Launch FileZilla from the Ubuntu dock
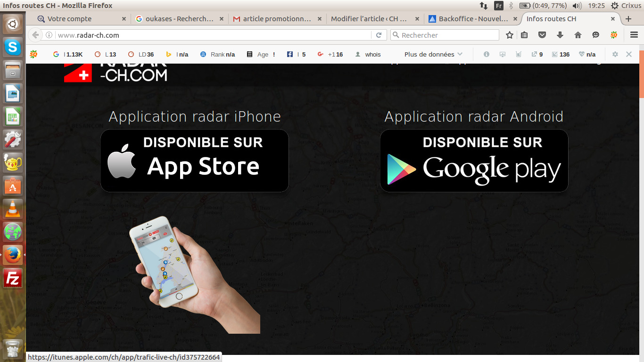644x362 pixels. pos(13,279)
